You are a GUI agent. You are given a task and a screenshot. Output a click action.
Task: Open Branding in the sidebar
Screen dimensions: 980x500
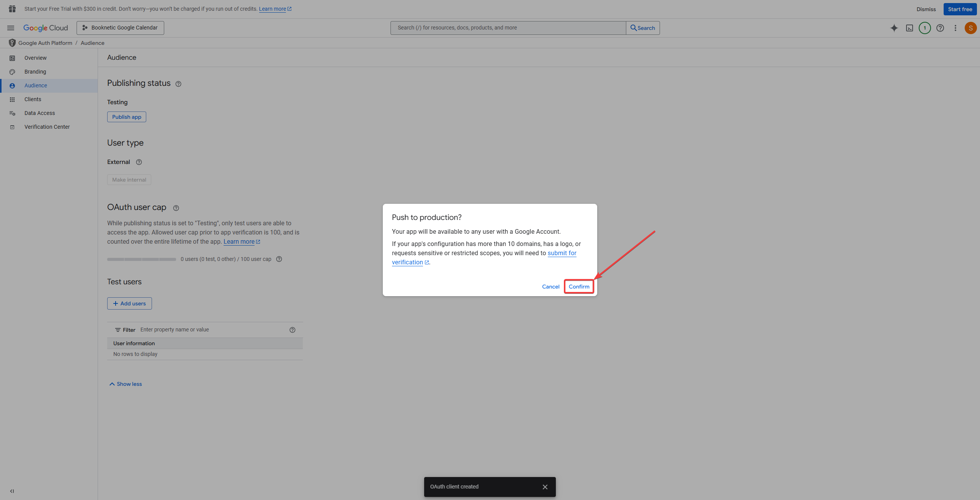49,72
